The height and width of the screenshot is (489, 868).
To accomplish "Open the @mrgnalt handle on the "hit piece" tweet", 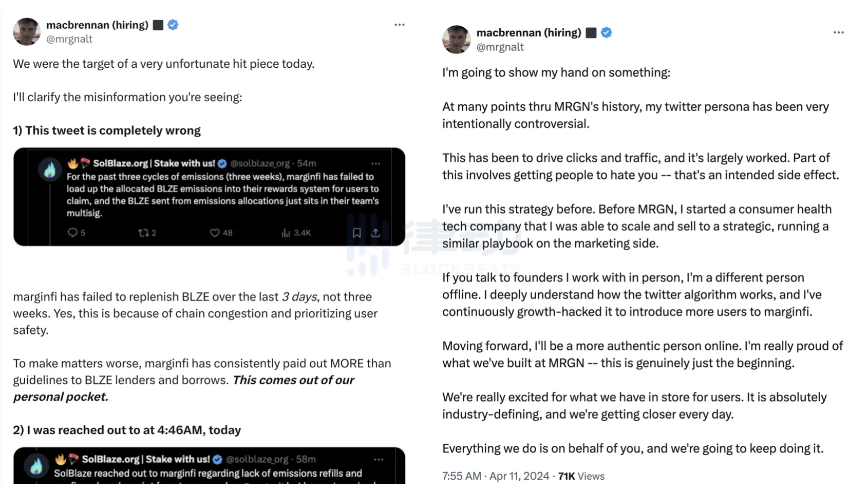I will click(x=69, y=39).
